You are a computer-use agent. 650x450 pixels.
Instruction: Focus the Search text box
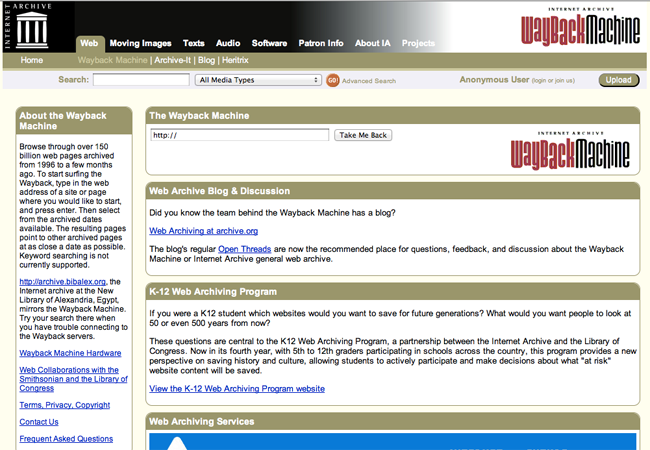141,80
